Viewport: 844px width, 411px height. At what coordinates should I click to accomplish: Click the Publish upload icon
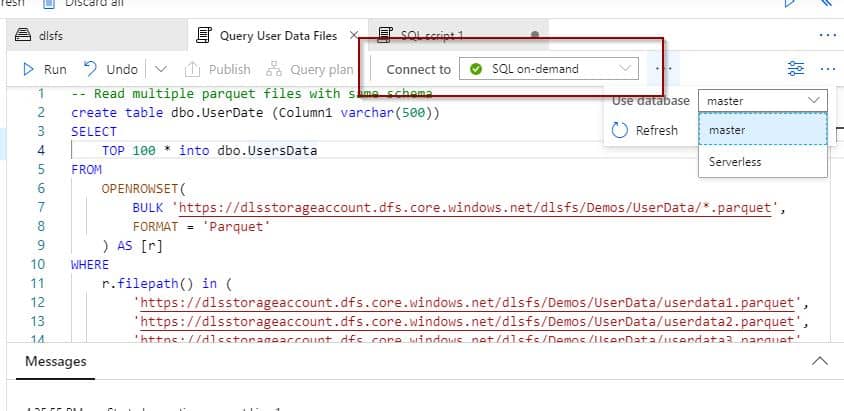[x=192, y=69]
